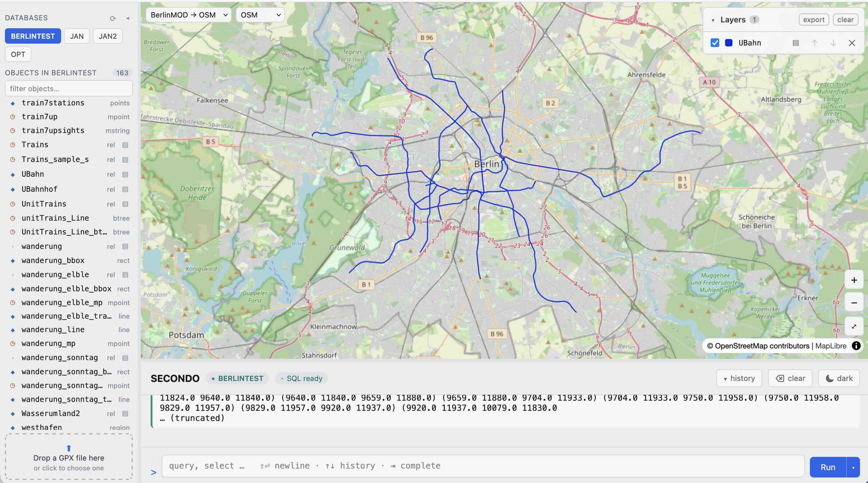Click the MapLibre link
868x483 pixels.
tap(831, 346)
